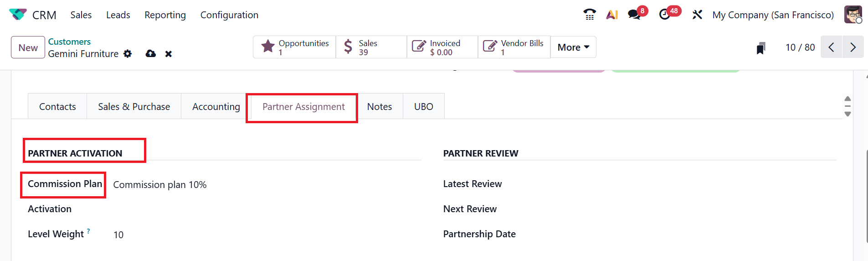Screen dimensions: 868x261
Task: Go to the next record arrow
Action: (853, 47)
